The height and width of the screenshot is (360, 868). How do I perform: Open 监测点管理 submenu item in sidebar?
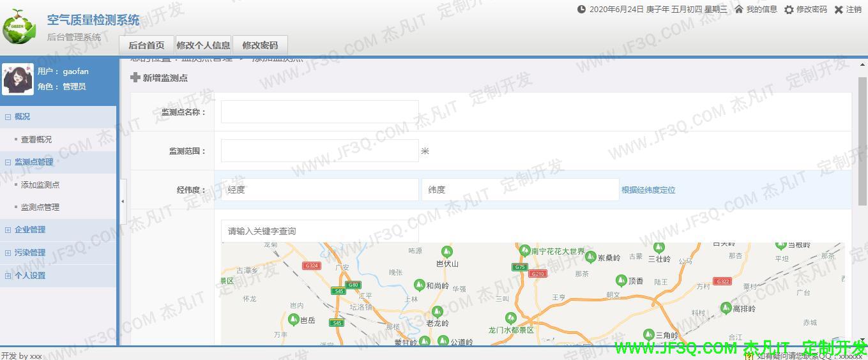[40, 207]
